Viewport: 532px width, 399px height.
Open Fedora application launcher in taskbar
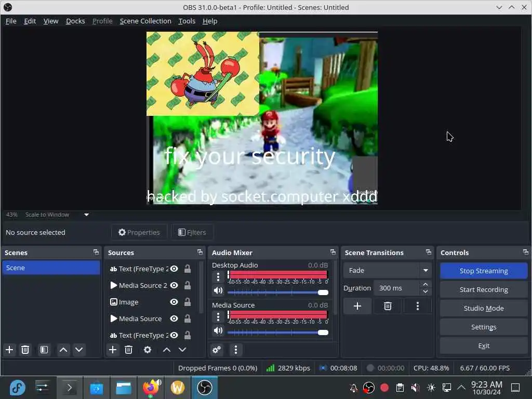coord(17,388)
